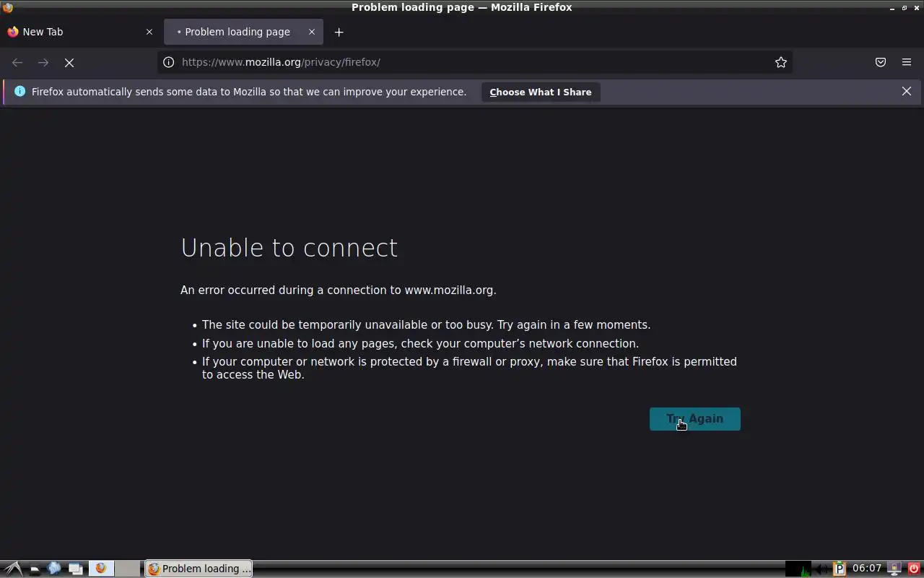Focus Problem loading taskbar window button
The height and width of the screenshot is (578, 924).
pyautogui.click(x=199, y=569)
